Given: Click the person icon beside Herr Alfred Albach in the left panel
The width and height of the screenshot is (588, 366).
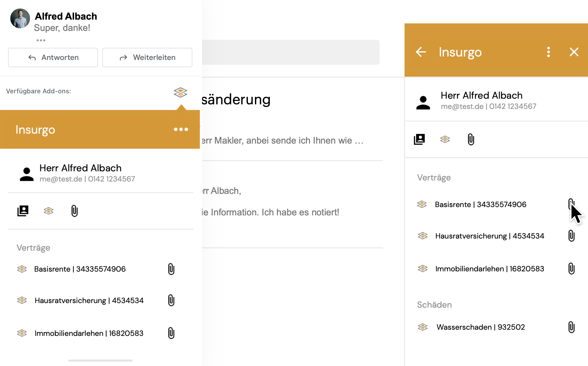Looking at the screenshot, I should [x=27, y=174].
